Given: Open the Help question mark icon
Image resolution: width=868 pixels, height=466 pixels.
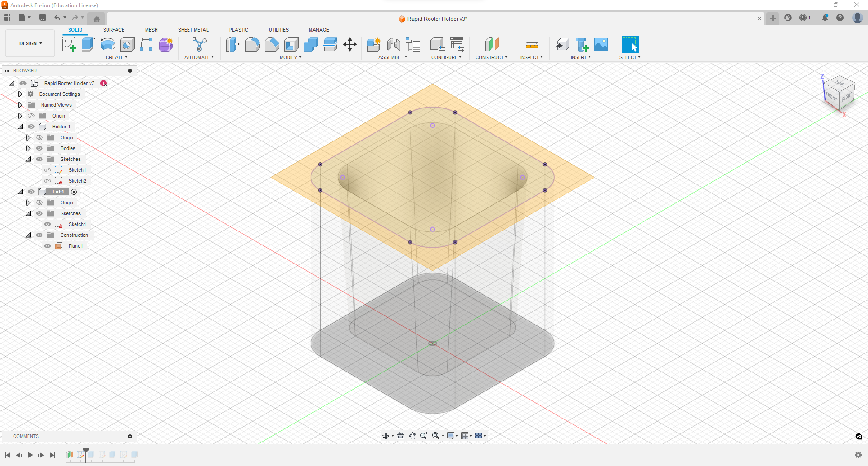Looking at the screenshot, I should [840, 18].
